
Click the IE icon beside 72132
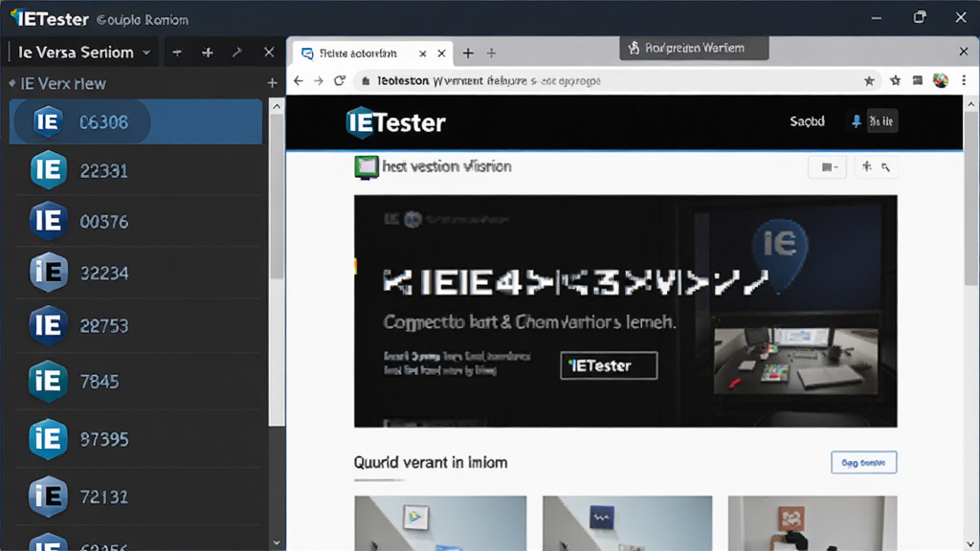tap(48, 496)
